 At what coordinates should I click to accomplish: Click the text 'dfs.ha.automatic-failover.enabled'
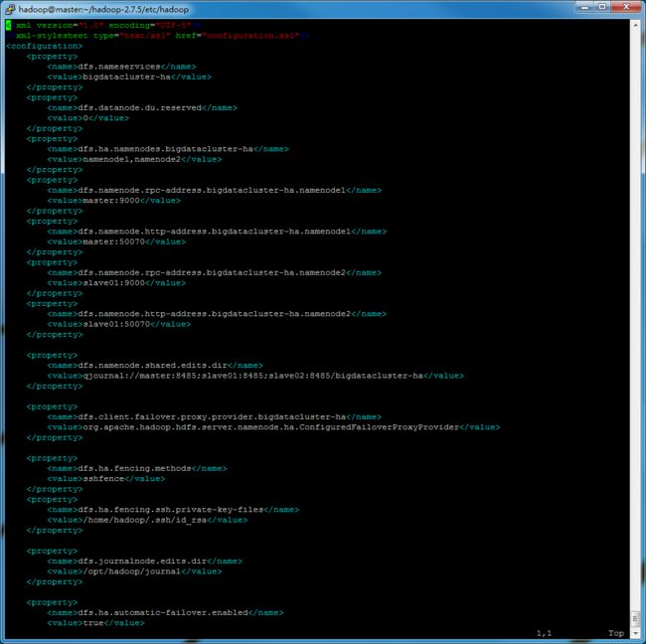click(163, 612)
